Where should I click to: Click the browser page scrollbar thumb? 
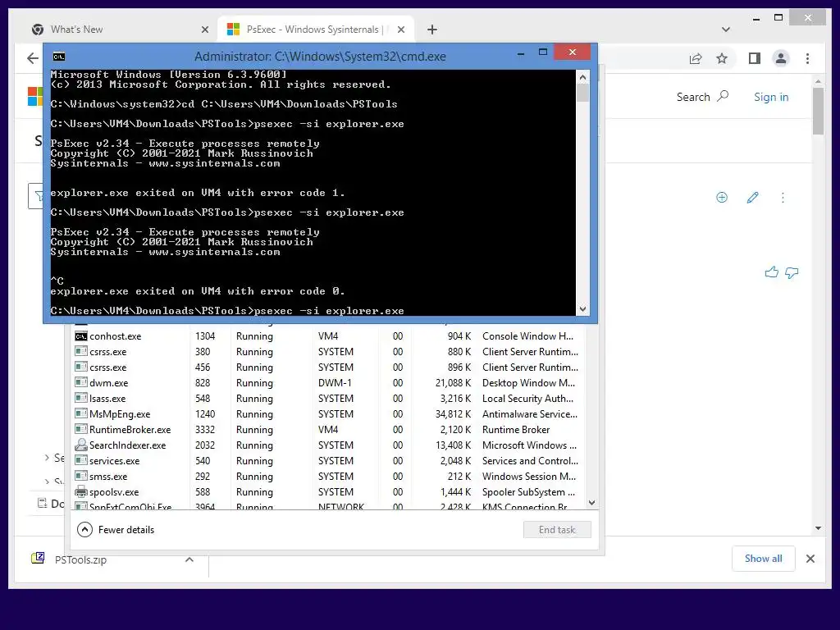[818, 111]
